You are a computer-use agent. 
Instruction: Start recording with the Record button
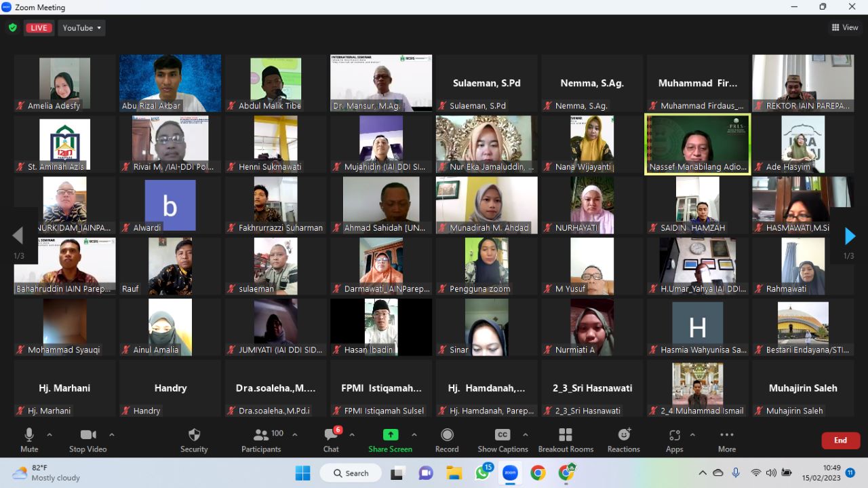(x=447, y=439)
